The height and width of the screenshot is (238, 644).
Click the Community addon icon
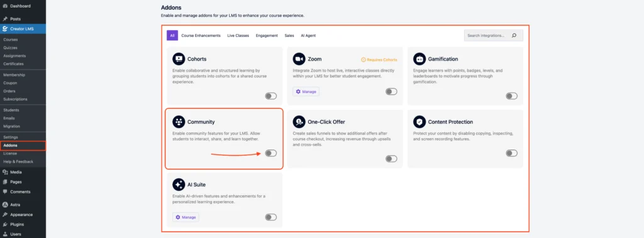click(x=178, y=122)
